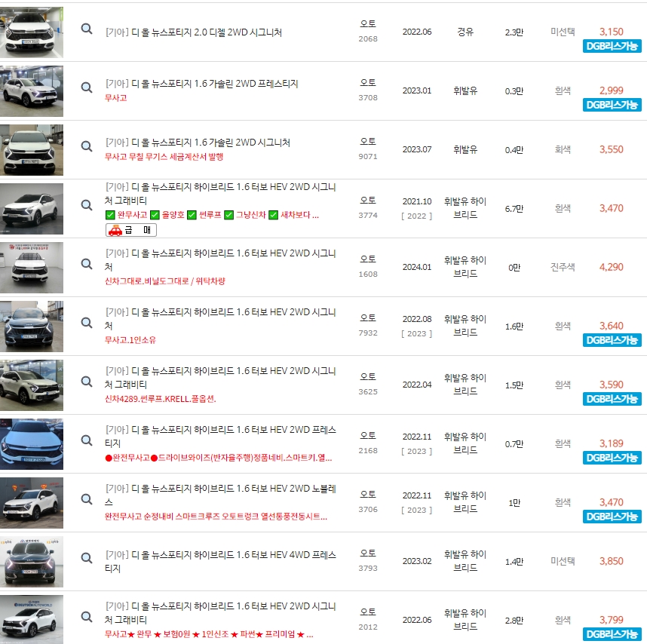Click DGB리스가능 button under price 3,799
This screenshot has width=647, height=644.
(x=612, y=634)
